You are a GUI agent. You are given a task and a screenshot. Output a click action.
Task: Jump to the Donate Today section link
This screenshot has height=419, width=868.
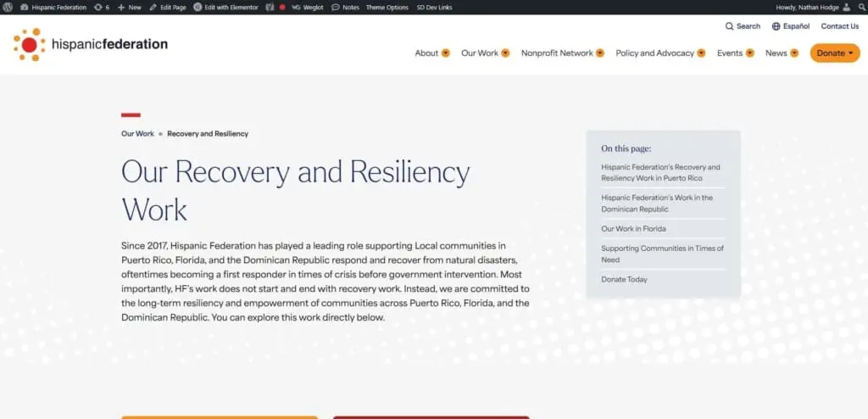pyautogui.click(x=624, y=280)
